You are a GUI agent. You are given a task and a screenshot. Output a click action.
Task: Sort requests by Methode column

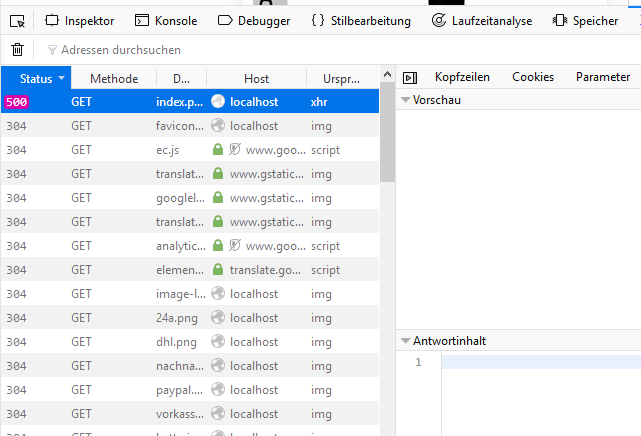pyautogui.click(x=114, y=78)
